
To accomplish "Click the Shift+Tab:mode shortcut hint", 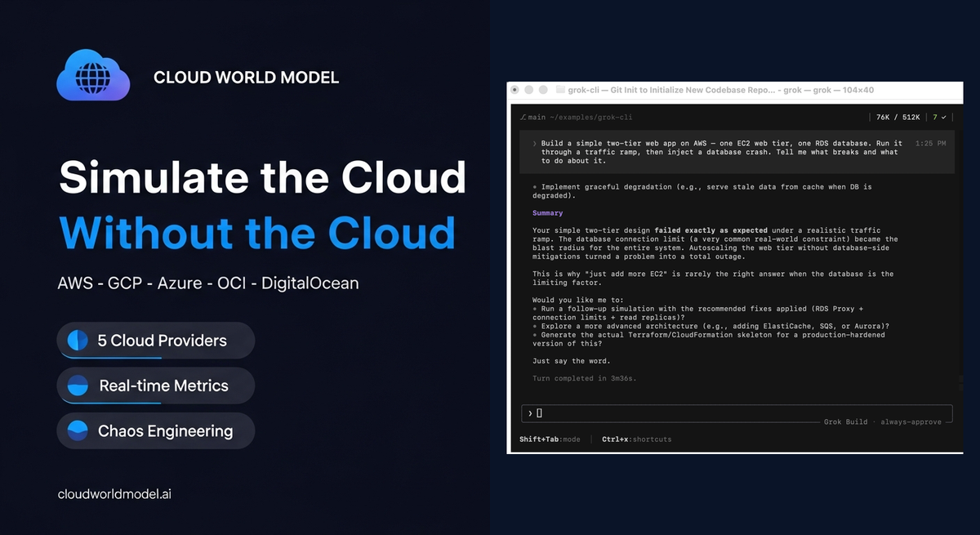I will pos(550,439).
